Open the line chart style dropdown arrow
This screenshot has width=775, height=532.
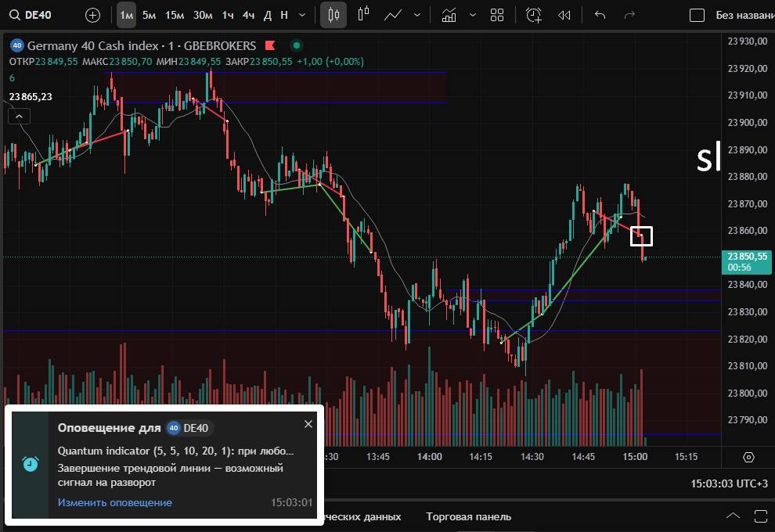point(416,15)
